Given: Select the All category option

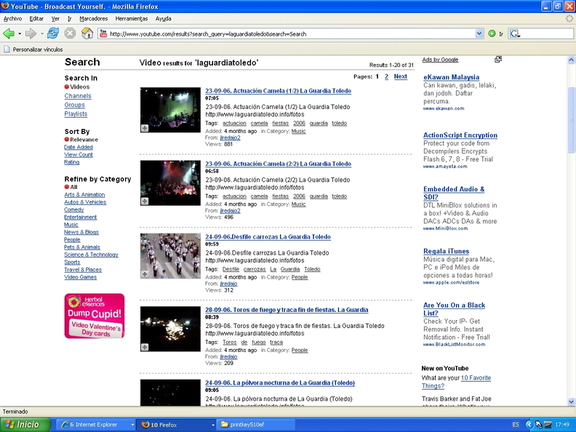Looking at the screenshot, I should pos(71,187).
